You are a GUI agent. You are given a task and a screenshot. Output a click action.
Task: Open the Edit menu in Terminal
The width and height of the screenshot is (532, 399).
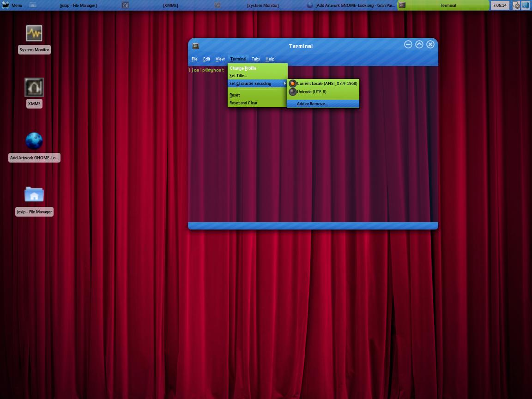(206, 59)
